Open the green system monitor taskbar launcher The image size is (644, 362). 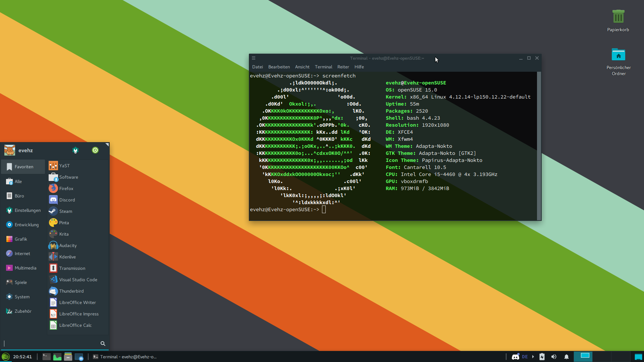click(x=57, y=357)
